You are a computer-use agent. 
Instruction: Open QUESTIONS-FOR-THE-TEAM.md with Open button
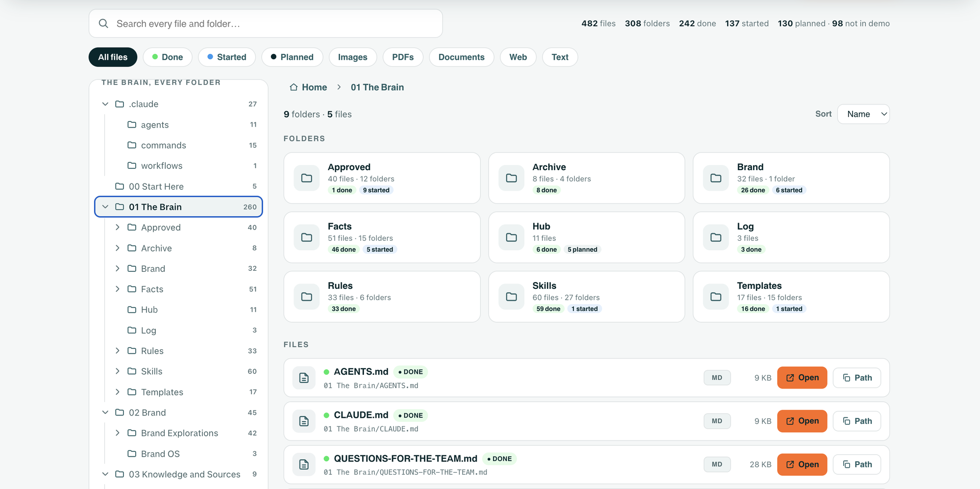pos(802,464)
